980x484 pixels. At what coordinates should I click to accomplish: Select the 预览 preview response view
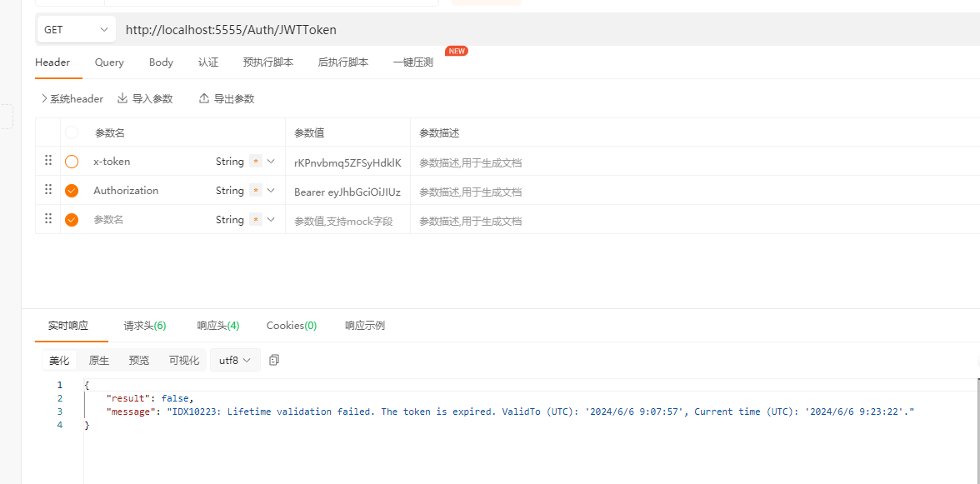[x=139, y=361]
